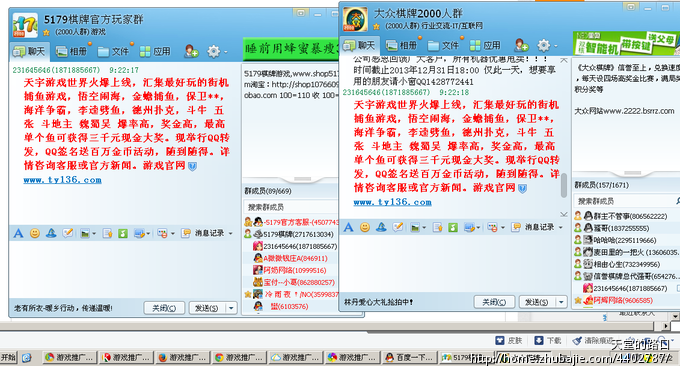This screenshot has width=680, height=366.
Task: Expand 消息记录 dropdown arrow in 5179棋牌 window
Action: 230,234
